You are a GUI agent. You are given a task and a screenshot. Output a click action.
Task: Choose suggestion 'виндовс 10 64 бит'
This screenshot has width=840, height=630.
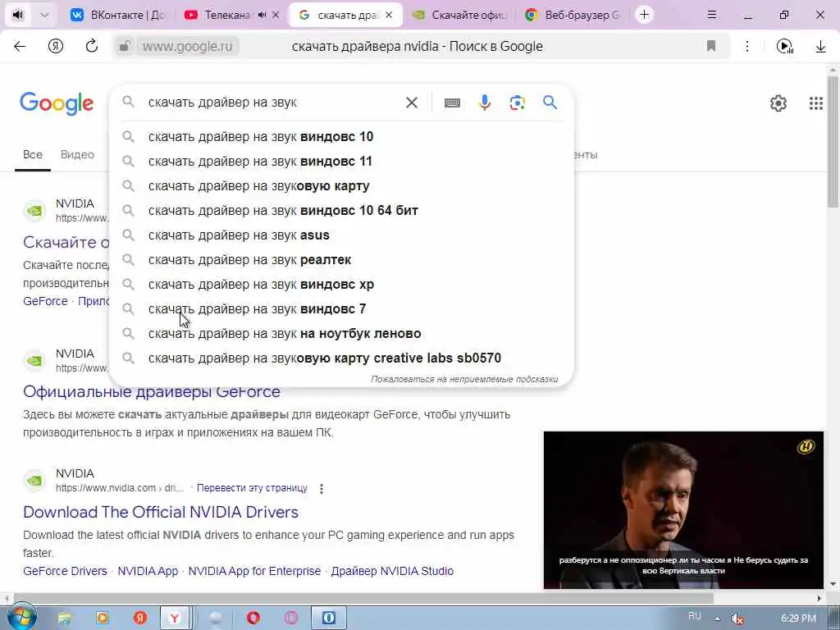click(x=341, y=211)
